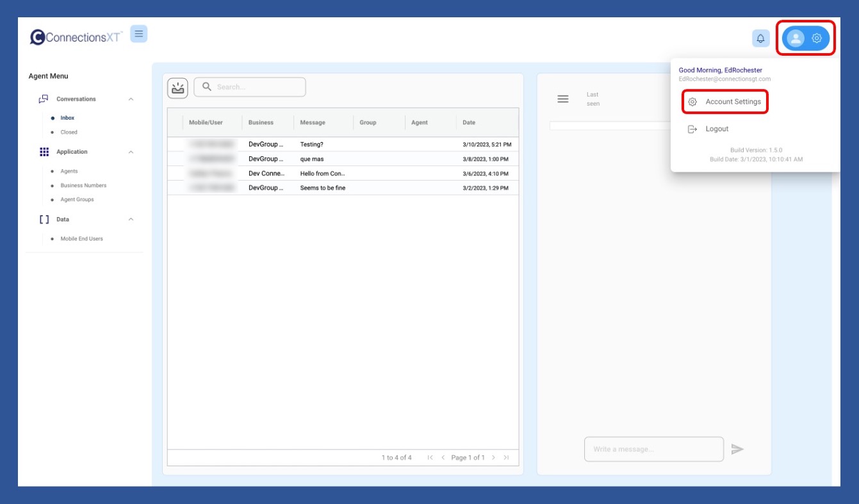Image resolution: width=859 pixels, height=504 pixels.
Task: Navigate to Mobile End Users
Action: coord(81,239)
